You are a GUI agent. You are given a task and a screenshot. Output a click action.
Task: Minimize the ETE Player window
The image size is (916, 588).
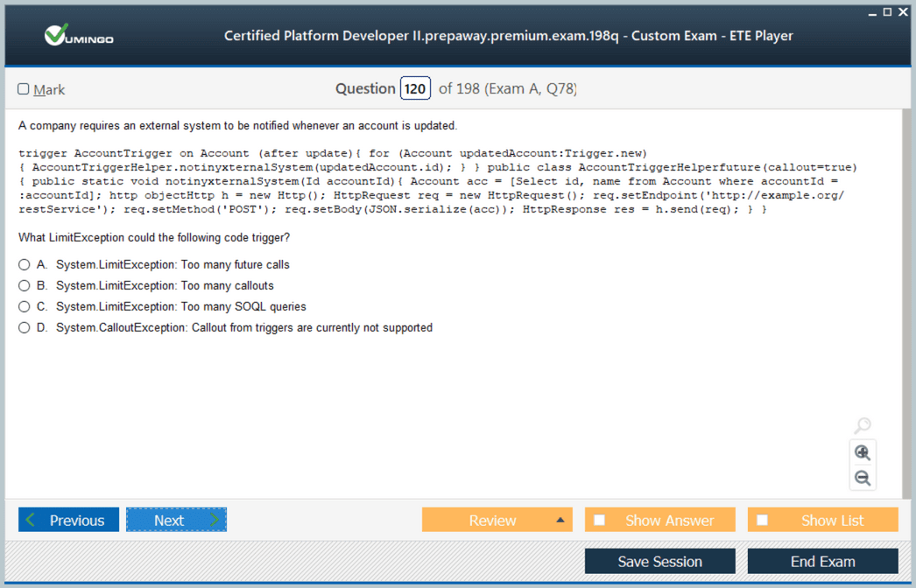[x=873, y=13]
